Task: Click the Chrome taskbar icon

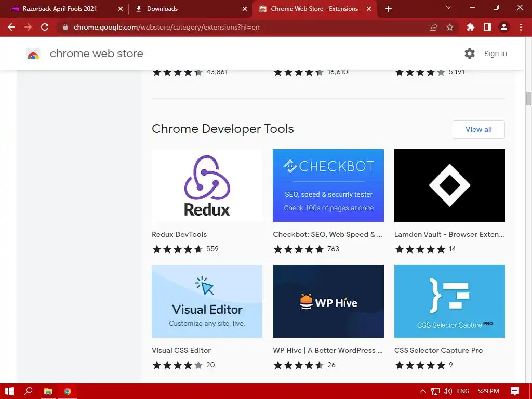Action: (68, 391)
